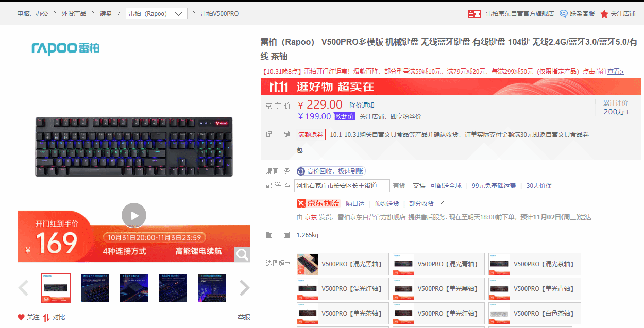
Task: Select V500PRO【白色茶轴】 option
Action: [x=535, y=313]
